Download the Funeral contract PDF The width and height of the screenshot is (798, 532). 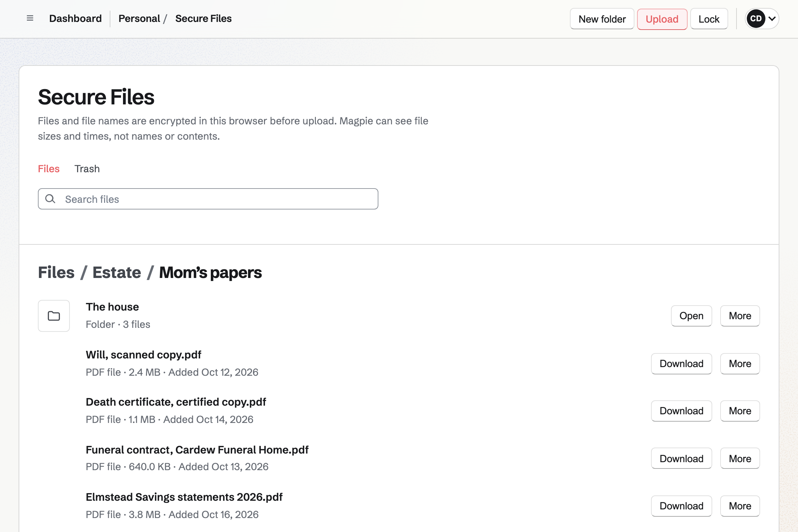[681, 459]
